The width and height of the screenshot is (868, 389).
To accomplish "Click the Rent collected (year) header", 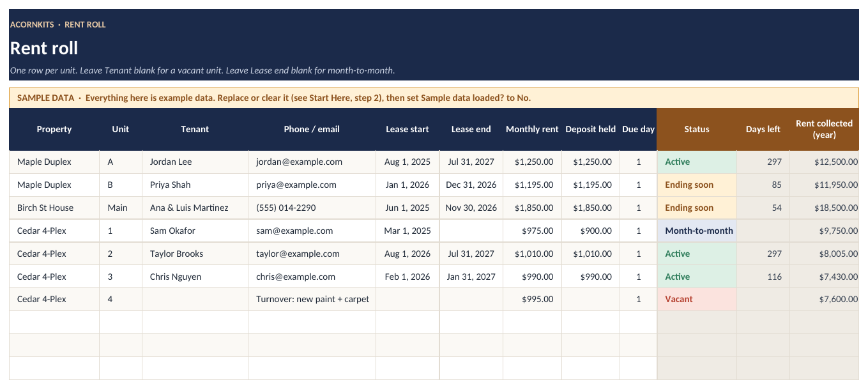I will click(x=824, y=129).
